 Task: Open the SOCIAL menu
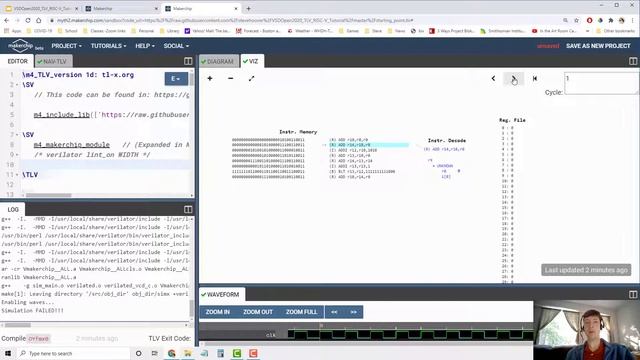point(176,46)
